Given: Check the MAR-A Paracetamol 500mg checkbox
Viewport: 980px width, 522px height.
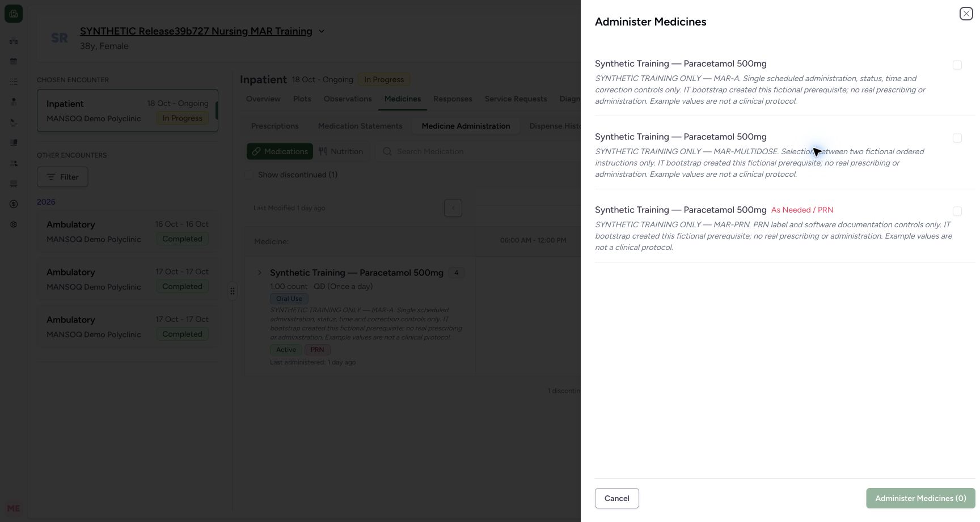Looking at the screenshot, I should (x=957, y=65).
